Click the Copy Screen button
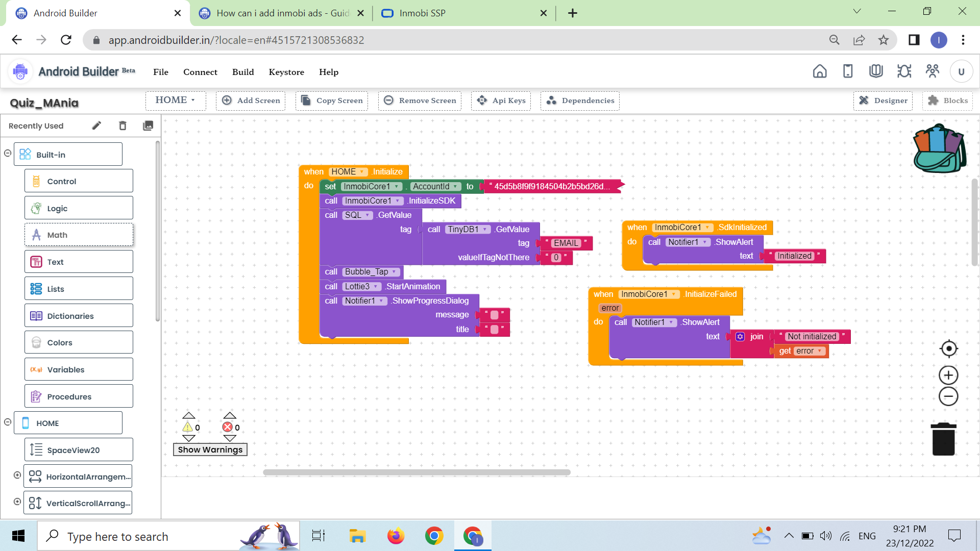Image resolution: width=980 pixels, height=551 pixels. pos(332,101)
